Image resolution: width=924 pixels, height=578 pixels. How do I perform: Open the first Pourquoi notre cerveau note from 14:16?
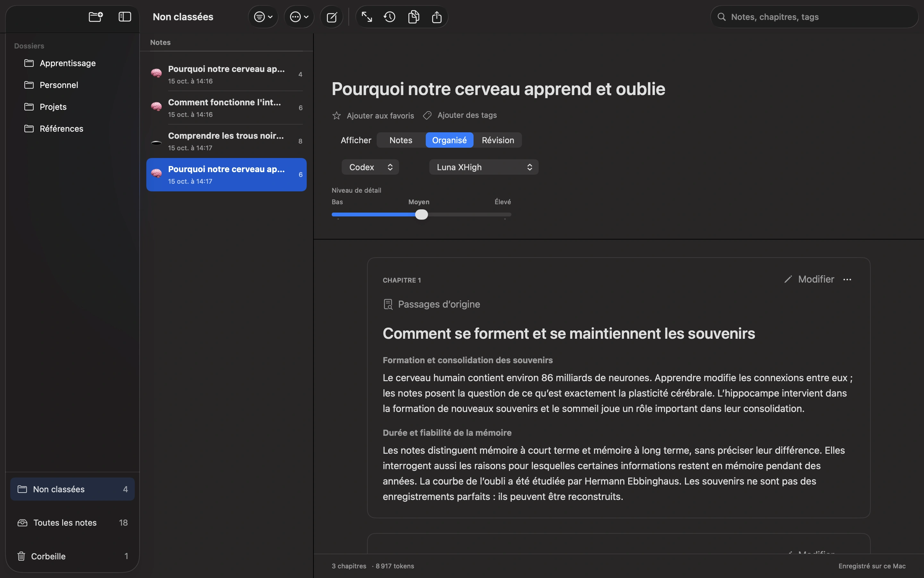(x=227, y=74)
